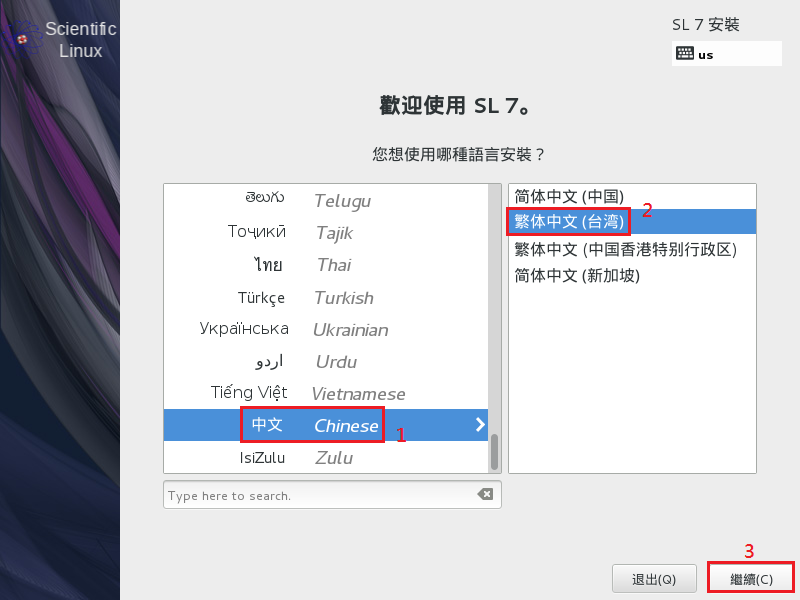The image size is (800, 600).
Task: Select 繁体中文 (台湾) locale
Action: [x=632, y=221]
